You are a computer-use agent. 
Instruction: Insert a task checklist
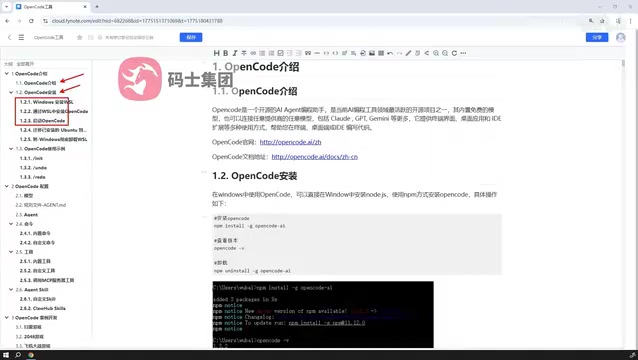tap(280, 53)
